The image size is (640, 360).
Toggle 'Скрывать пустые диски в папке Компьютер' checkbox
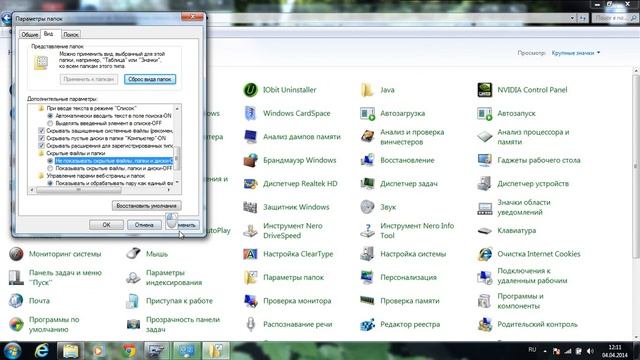coord(41,138)
